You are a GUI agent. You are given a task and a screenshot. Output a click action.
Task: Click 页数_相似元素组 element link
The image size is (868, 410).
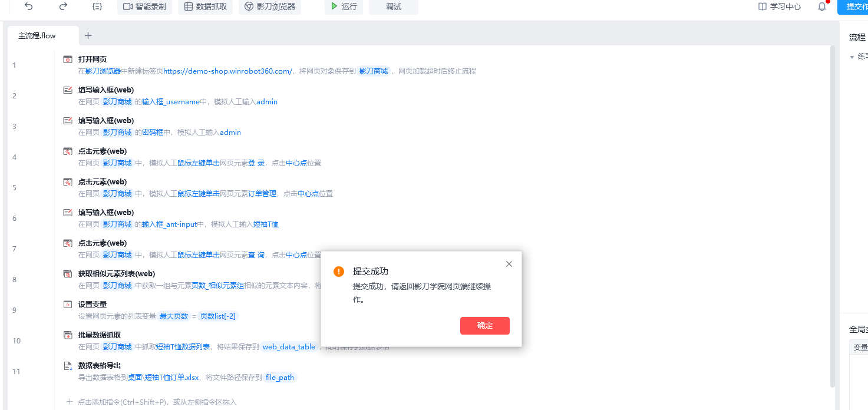coord(217,286)
